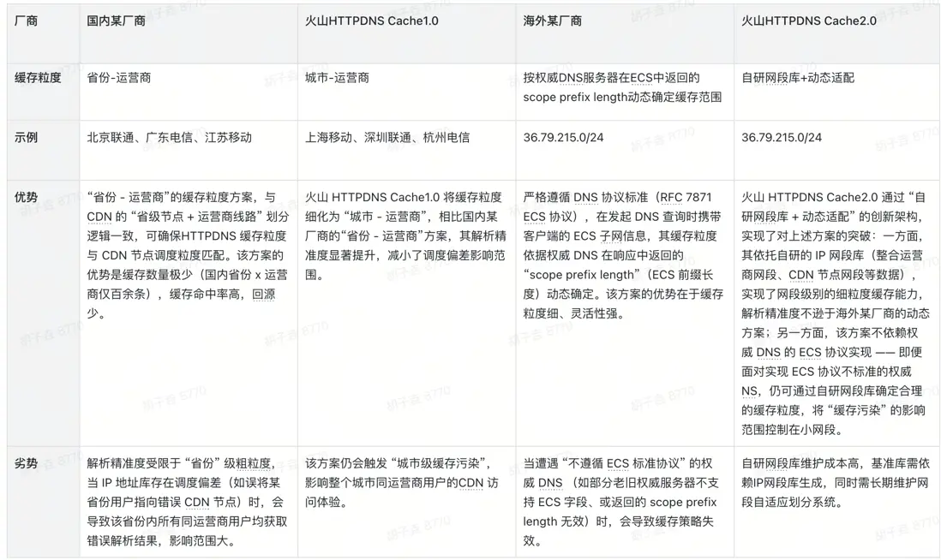Click Cache1.0 disadvantage text about 城市级缓存污染
The width and height of the screenshot is (941, 560).
[x=401, y=483]
